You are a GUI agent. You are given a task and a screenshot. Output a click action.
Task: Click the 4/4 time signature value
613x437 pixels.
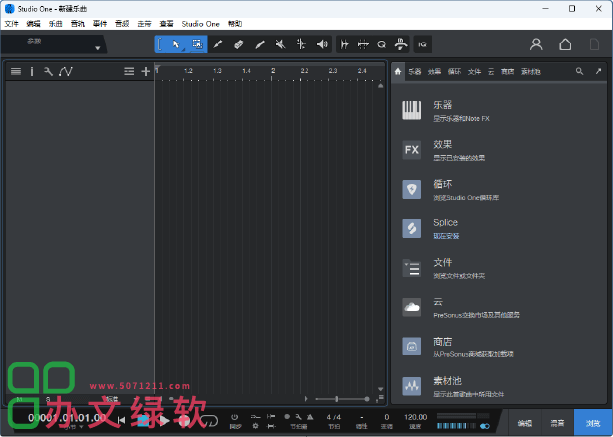pos(333,417)
